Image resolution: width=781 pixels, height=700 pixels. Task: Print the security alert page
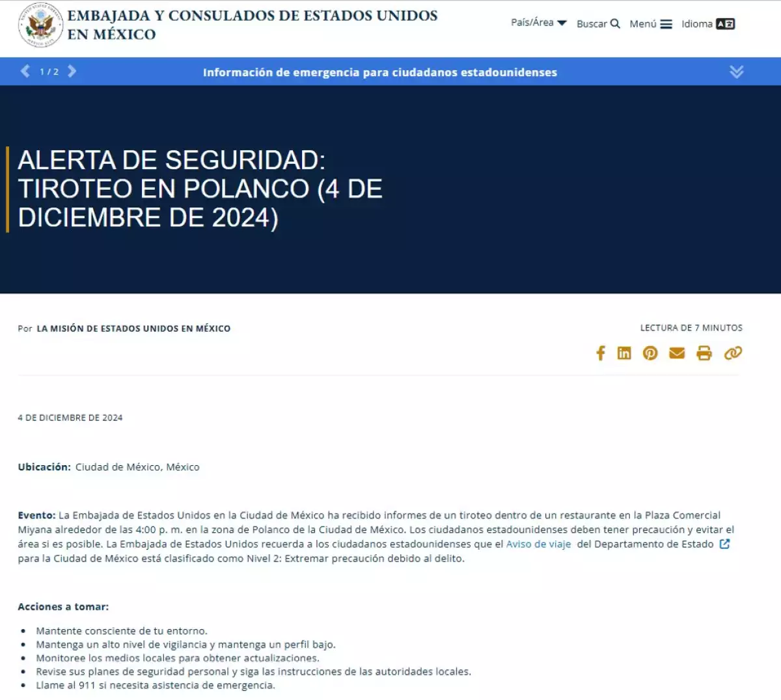pos(704,353)
